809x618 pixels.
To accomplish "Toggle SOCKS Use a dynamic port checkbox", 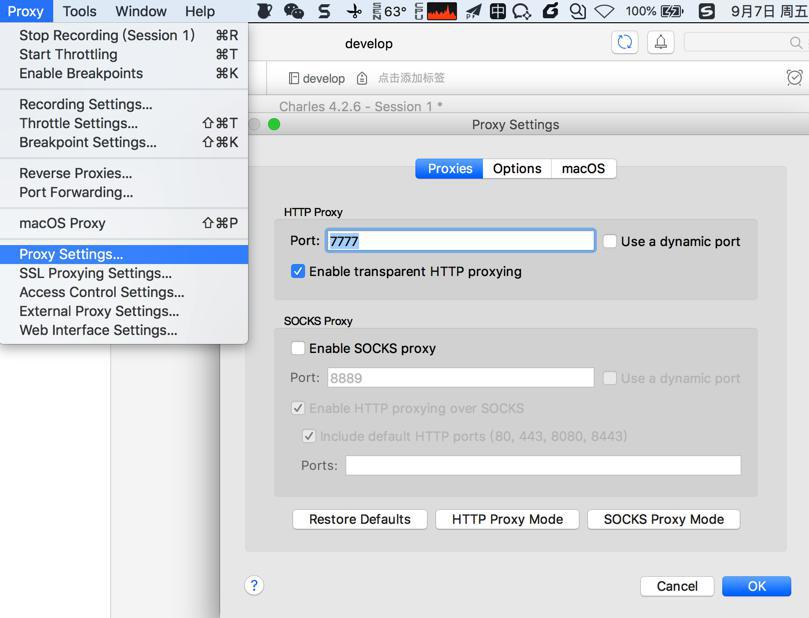I will (x=610, y=378).
